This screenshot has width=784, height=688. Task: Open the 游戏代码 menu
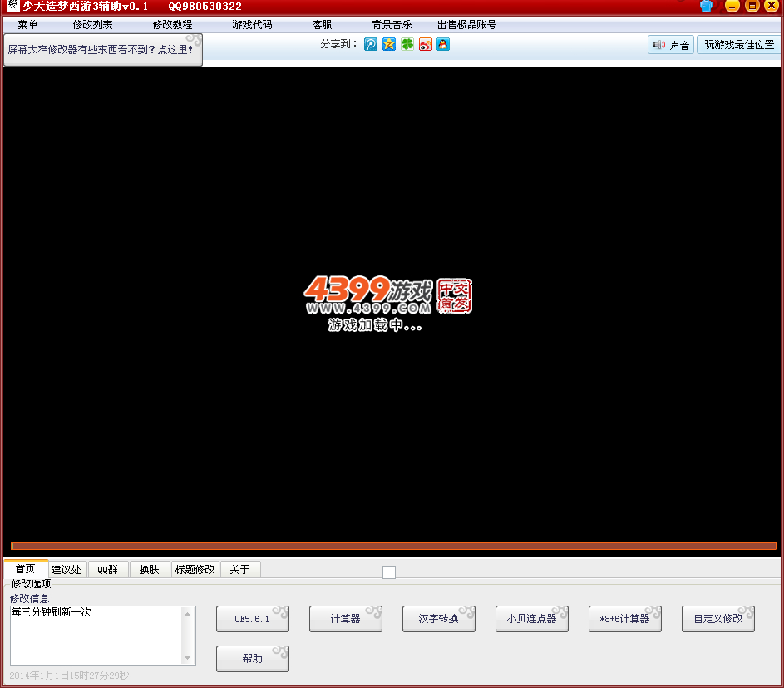(252, 24)
